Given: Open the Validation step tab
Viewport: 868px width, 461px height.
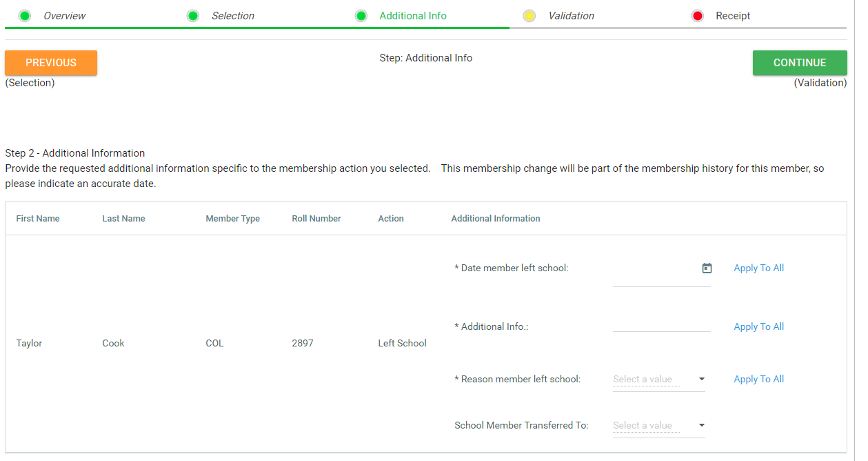Looking at the screenshot, I should (571, 16).
